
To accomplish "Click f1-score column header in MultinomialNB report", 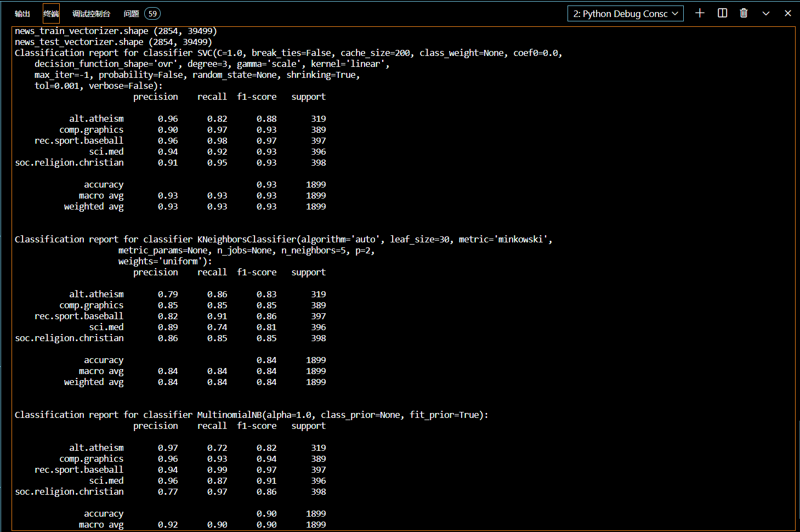I will pyautogui.click(x=257, y=426).
